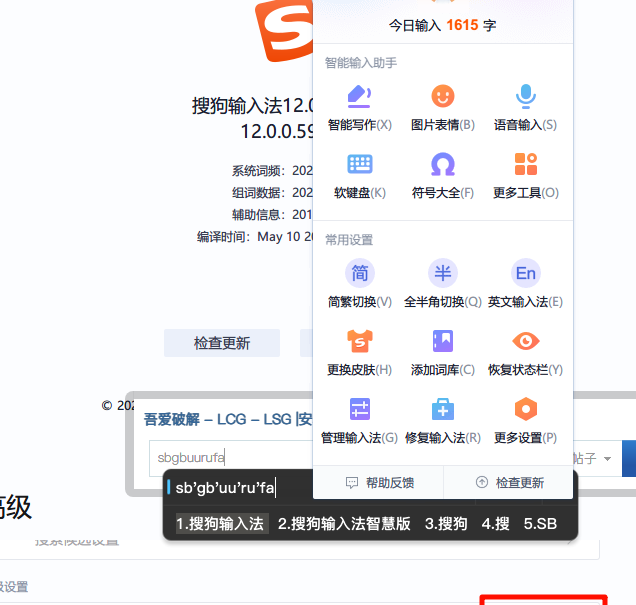
Task: Click the 系统词频 label
Action: 258,171
